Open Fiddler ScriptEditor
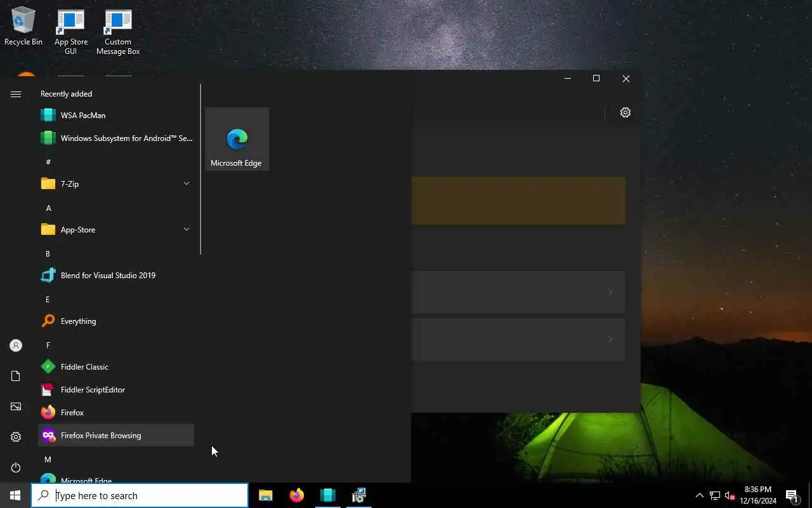The width and height of the screenshot is (812, 508). [116, 389]
